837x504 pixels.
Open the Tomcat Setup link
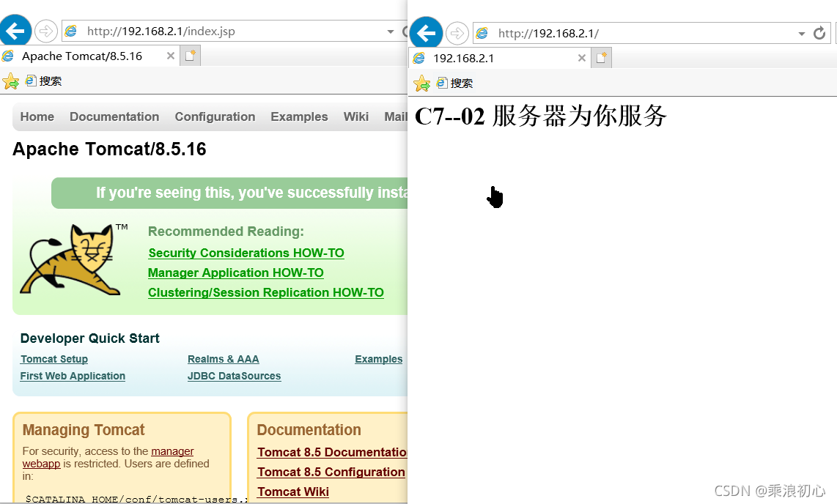point(54,359)
